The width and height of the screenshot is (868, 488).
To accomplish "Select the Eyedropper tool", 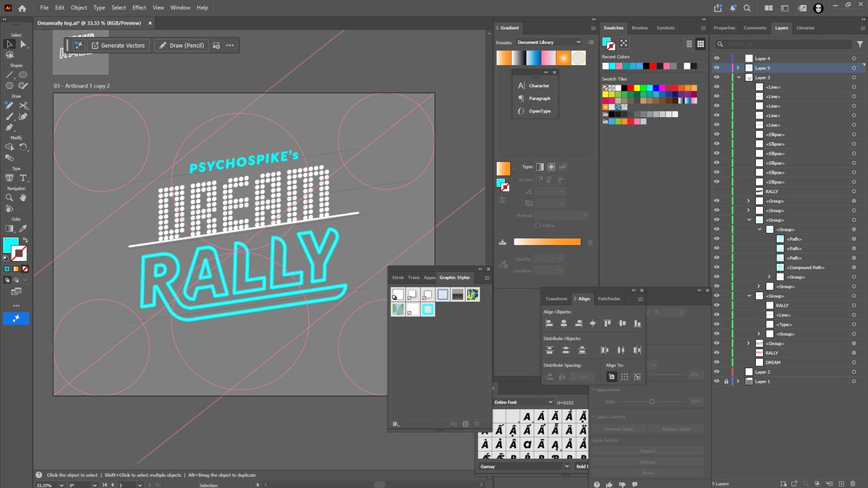I will (23, 228).
